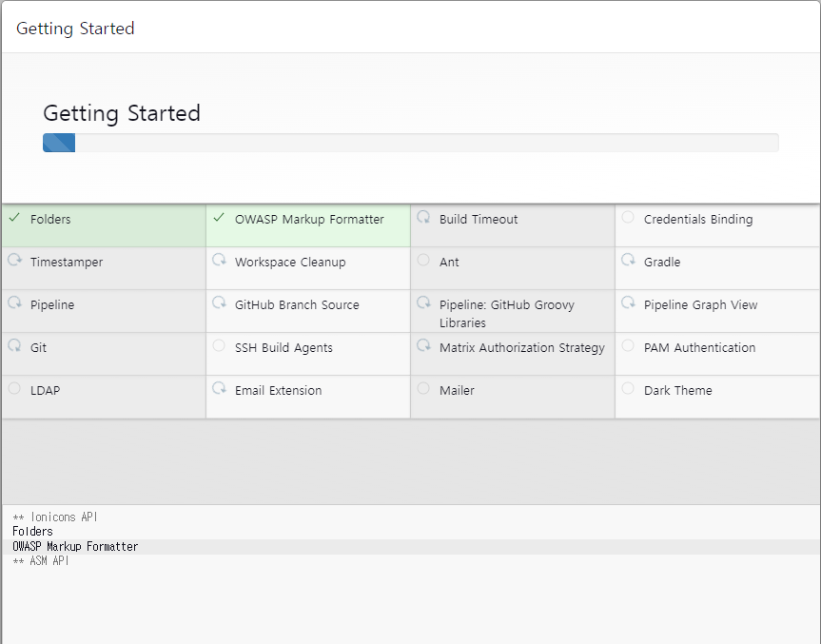Click the large Getting Started heading above the progress bar
Image resolution: width=821 pixels, height=644 pixels.
tap(122, 113)
